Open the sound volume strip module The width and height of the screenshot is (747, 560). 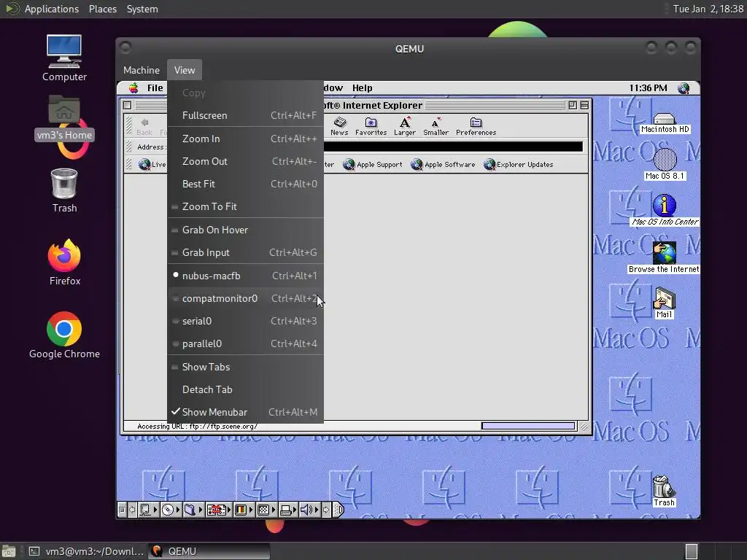[x=309, y=510]
